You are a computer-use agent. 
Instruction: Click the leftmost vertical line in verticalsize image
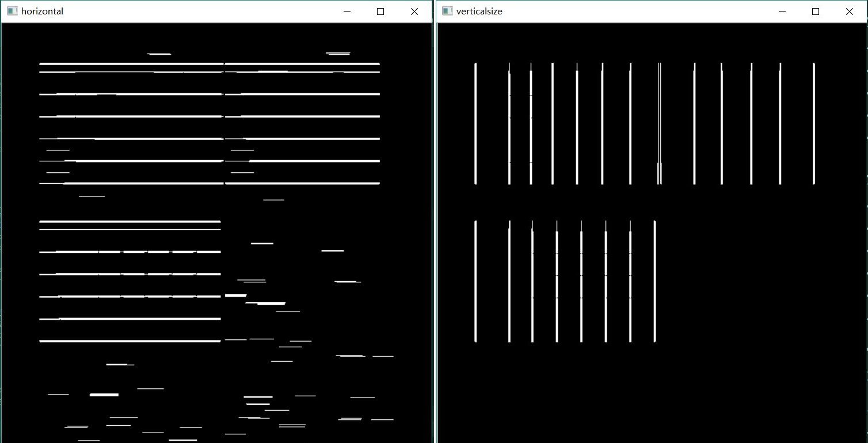[x=475, y=124]
